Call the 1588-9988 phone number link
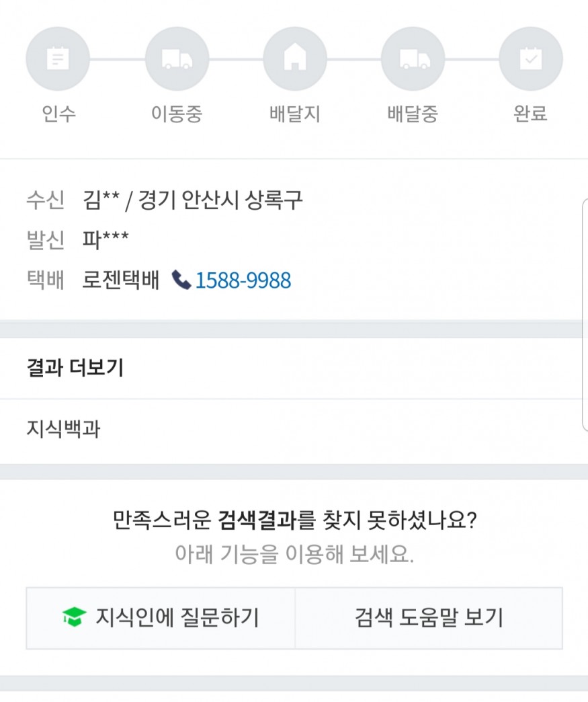This screenshot has width=588, height=702. coord(243,280)
